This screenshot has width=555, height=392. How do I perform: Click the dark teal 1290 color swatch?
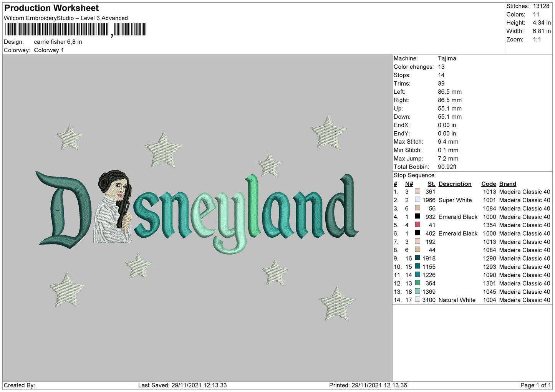click(417, 258)
